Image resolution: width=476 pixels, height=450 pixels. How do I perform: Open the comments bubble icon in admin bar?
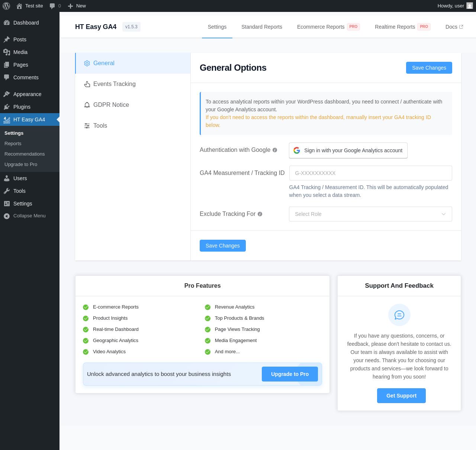52,6
